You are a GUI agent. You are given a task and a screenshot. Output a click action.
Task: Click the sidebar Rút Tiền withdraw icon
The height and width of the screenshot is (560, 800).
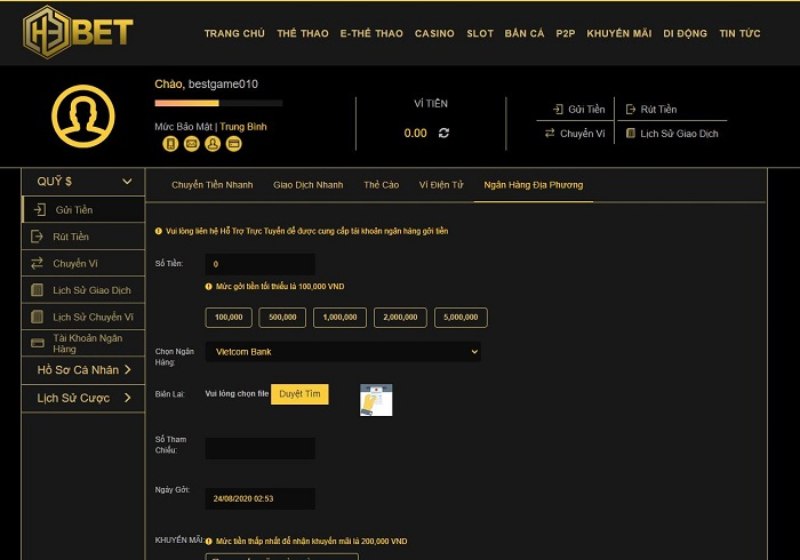pos(37,236)
